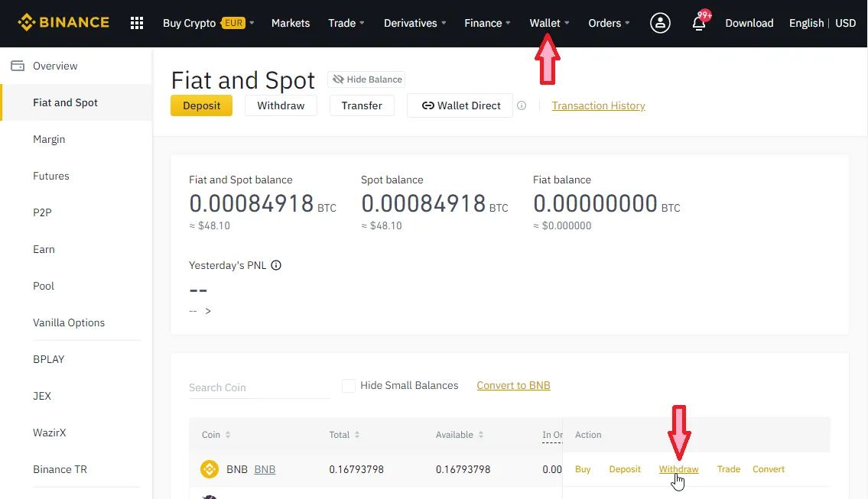Screen dimensions: 868x499
Task: Click the PNL details chevron arrow
Action: pos(208,312)
